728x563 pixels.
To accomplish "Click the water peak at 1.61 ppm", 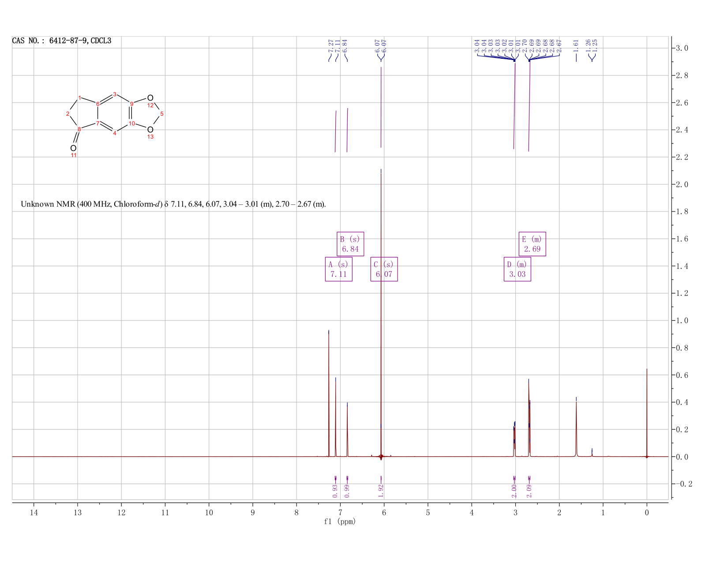I will click(576, 427).
